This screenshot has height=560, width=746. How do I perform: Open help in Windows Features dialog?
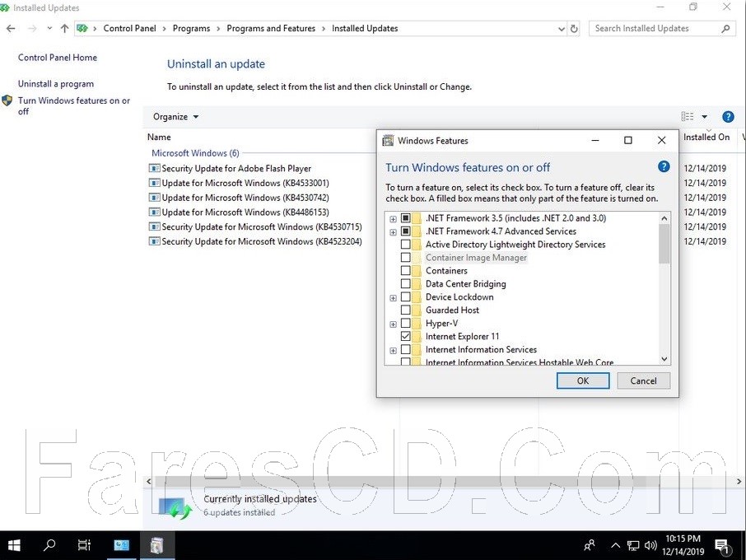664,166
